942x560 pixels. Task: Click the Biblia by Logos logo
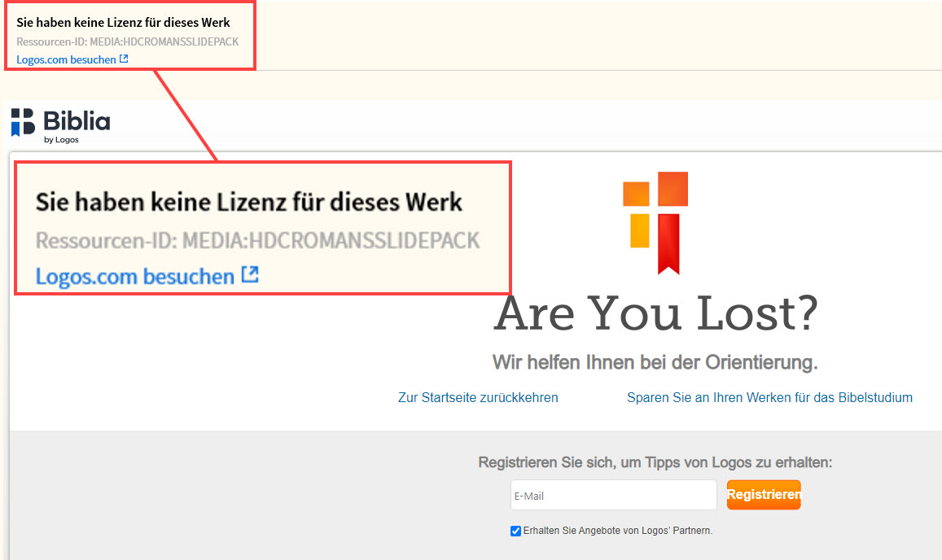click(x=61, y=125)
